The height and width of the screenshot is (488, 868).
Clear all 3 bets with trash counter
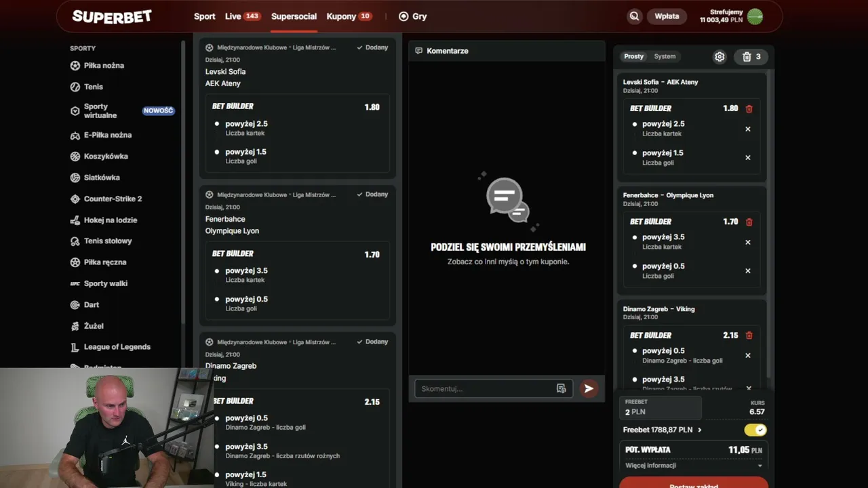pyautogui.click(x=752, y=57)
